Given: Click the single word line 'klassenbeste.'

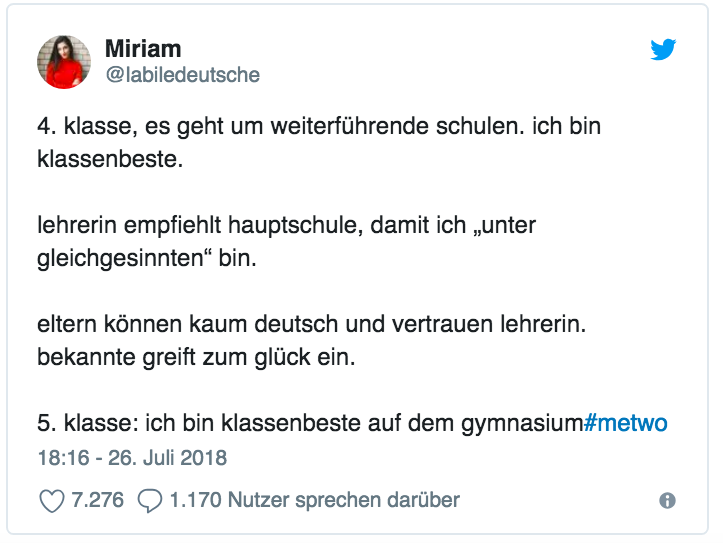Looking at the screenshot, I should (110, 159).
